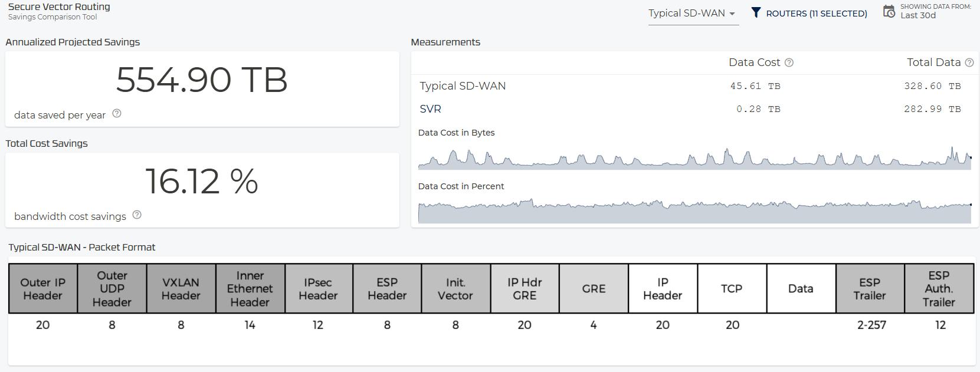Select the Outer UDP Header packet block
Screen dimensions: 980x372
coord(112,289)
